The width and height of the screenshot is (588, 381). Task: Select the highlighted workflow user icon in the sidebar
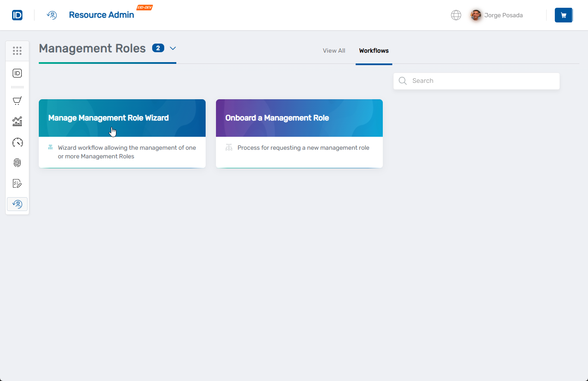coord(17,204)
